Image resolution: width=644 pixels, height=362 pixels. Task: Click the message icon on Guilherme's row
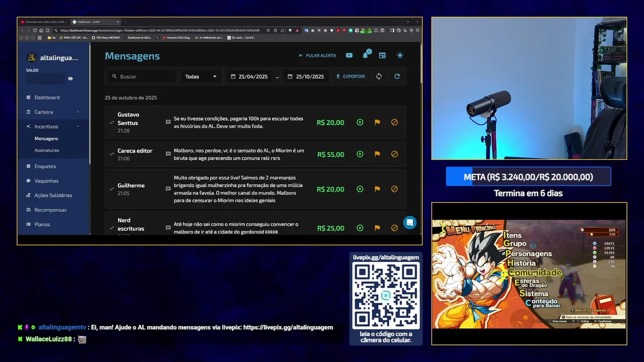tap(168, 189)
